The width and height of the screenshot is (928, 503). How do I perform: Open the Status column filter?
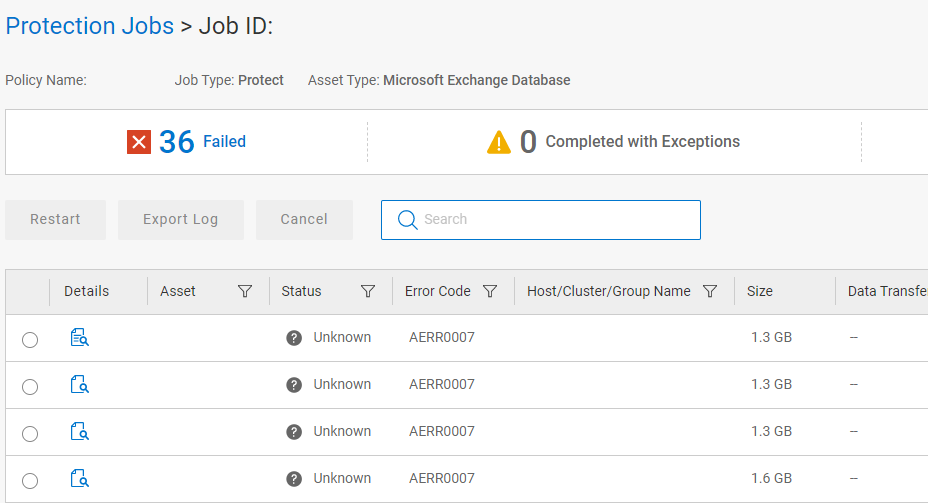click(368, 292)
